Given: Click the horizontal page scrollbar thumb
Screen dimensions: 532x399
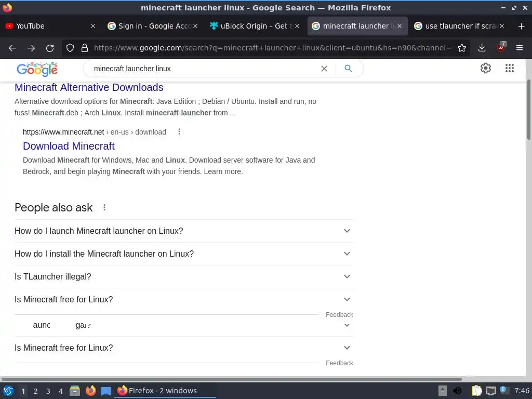Looking at the screenshot, I should click(231, 379).
